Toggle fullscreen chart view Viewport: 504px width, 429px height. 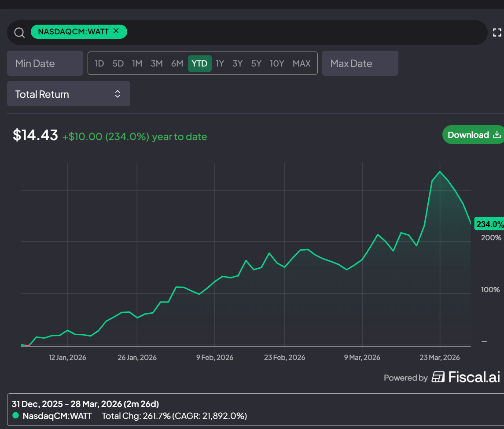[x=497, y=33]
